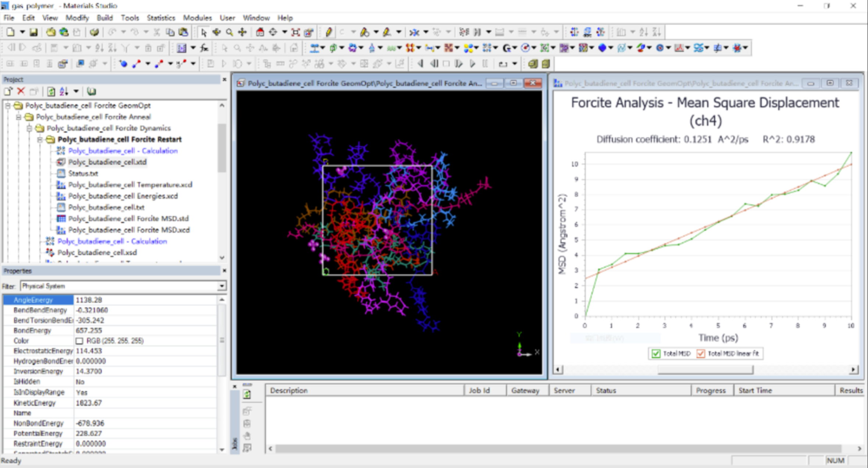The width and height of the screenshot is (868, 468).
Task: Open the Physical System filter dropdown
Action: (x=222, y=286)
